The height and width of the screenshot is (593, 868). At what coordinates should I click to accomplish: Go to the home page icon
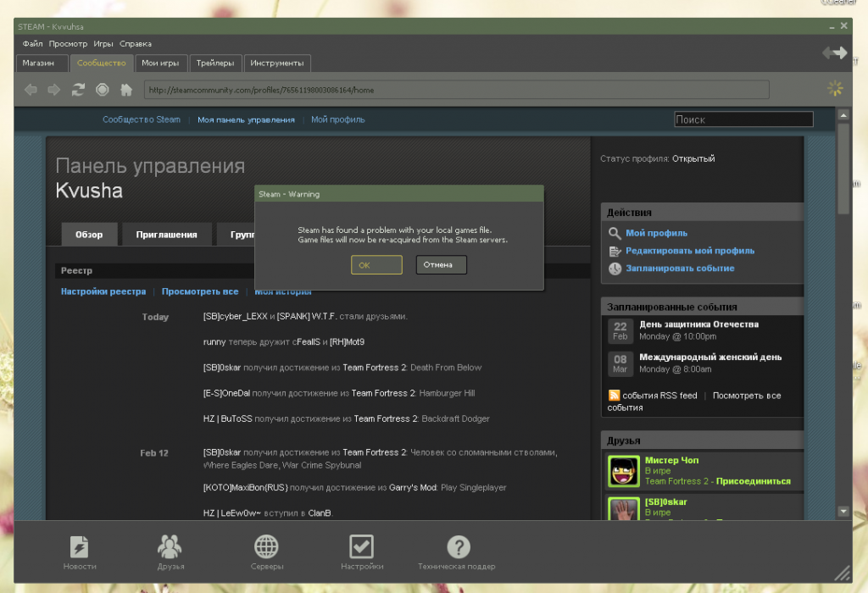coord(126,90)
